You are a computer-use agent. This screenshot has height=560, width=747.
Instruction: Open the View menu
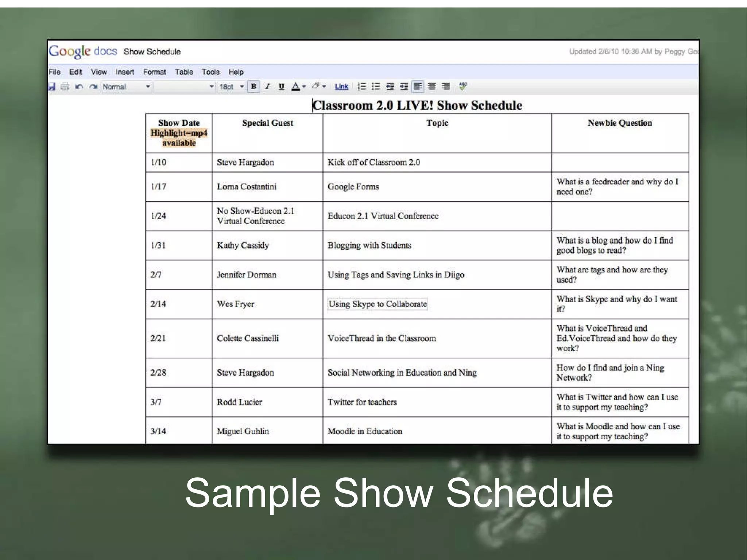point(98,72)
